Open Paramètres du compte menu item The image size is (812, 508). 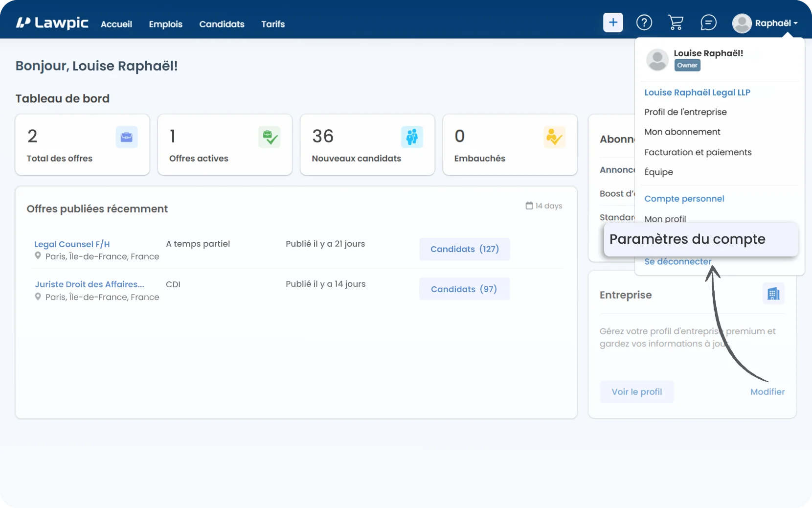(687, 239)
